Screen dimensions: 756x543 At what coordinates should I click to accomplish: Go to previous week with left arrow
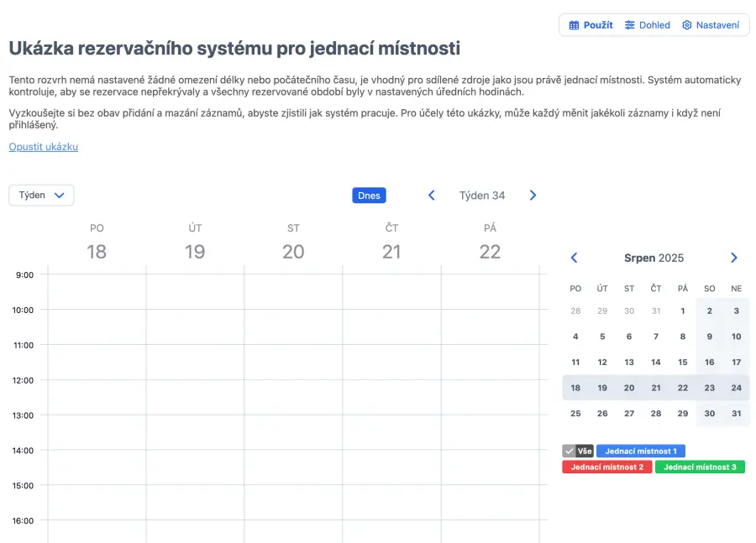coord(432,196)
